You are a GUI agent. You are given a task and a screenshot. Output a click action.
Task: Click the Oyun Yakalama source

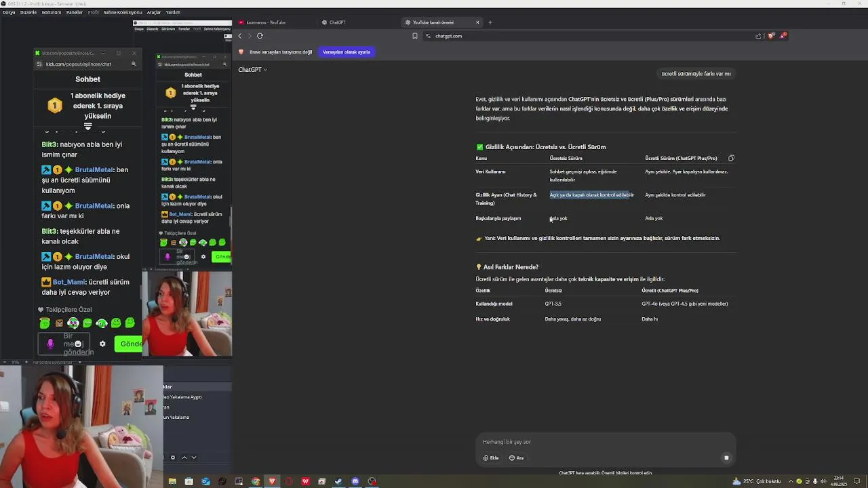[x=178, y=417]
